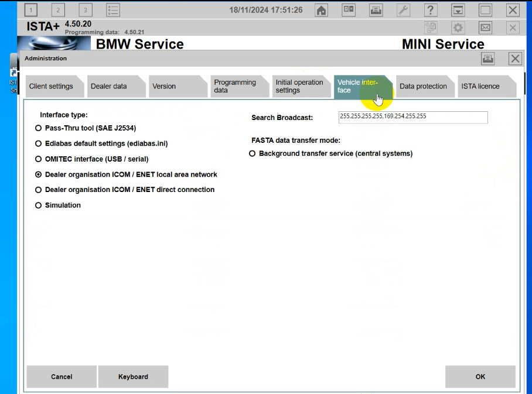Click the Search Broadcast: label
532x394 pixels.
282,118
